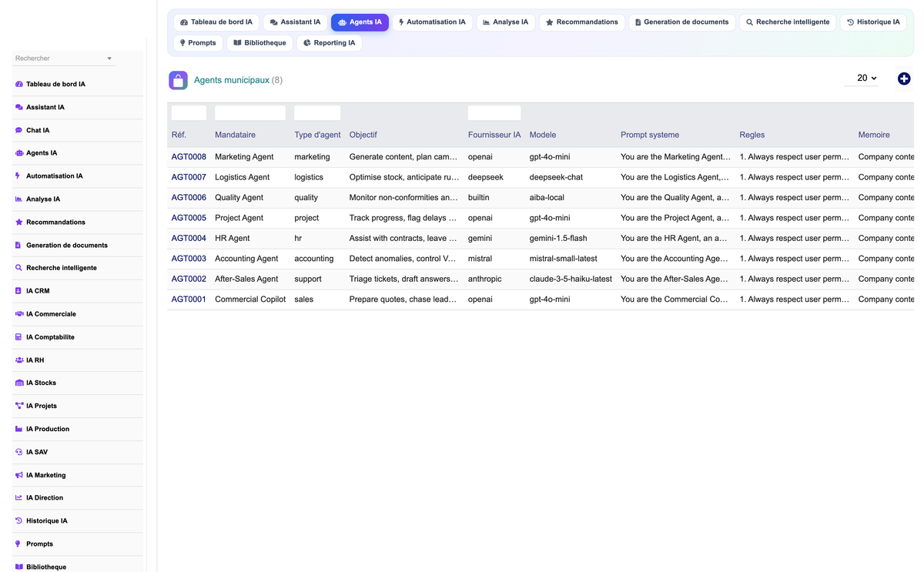This screenshot has height=572, width=924.
Task: Click the IA RH people icon
Action: pos(19,360)
